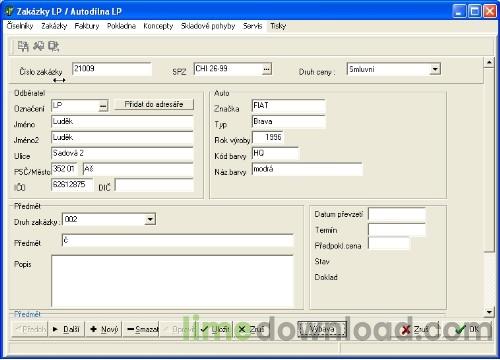The image size is (500, 360).
Task: Create new record with Nový button
Action: pos(104,329)
